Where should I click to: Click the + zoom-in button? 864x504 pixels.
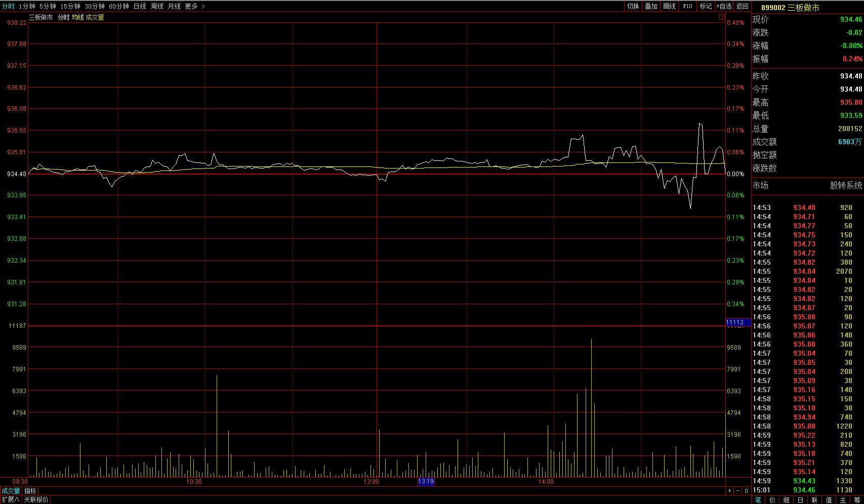pos(729,491)
